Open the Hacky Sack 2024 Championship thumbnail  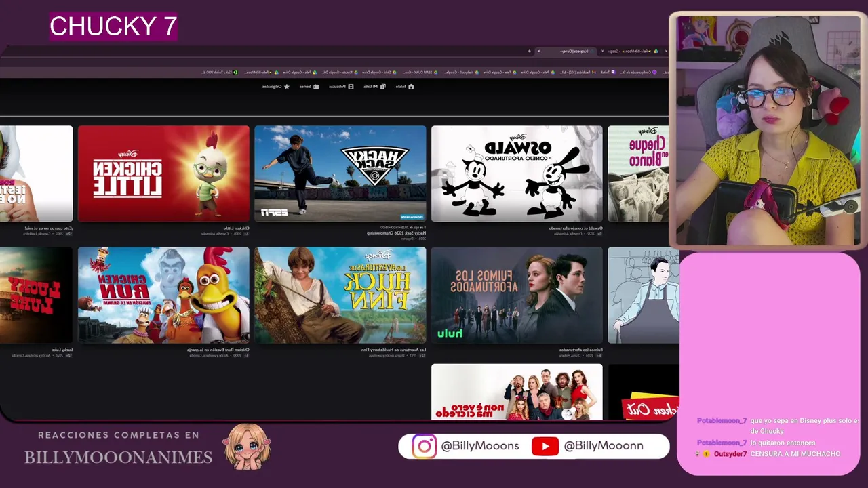click(x=340, y=174)
